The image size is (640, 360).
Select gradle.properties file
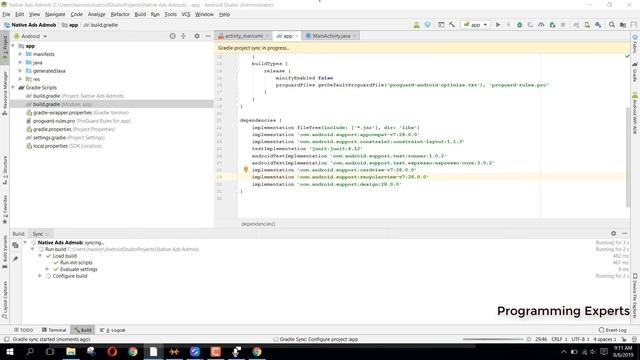pyautogui.click(x=70, y=129)
